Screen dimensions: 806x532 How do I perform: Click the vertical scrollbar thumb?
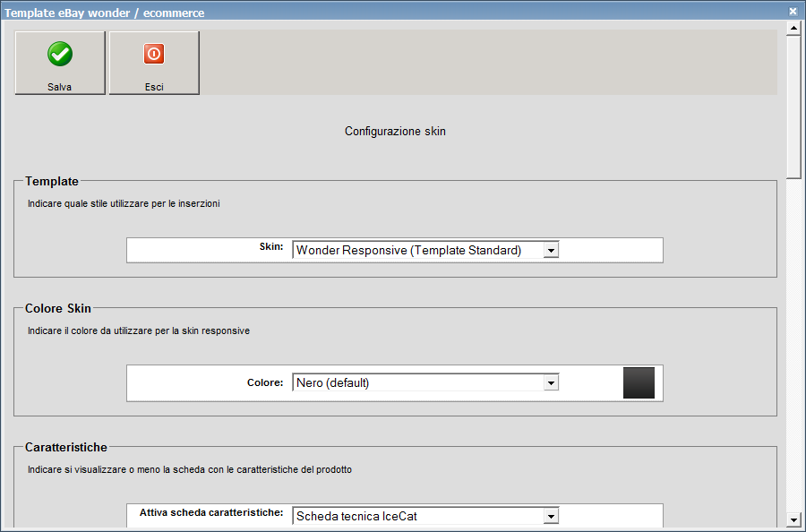(793, 107)
